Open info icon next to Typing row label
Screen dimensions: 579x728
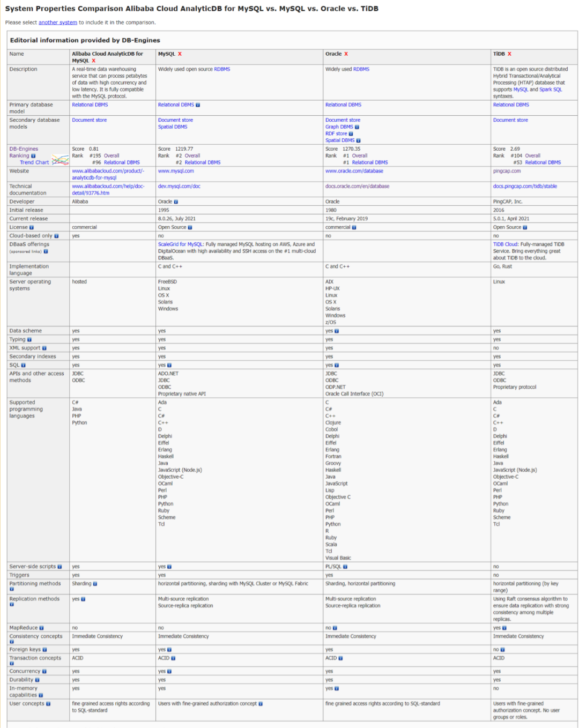(29, 340)
